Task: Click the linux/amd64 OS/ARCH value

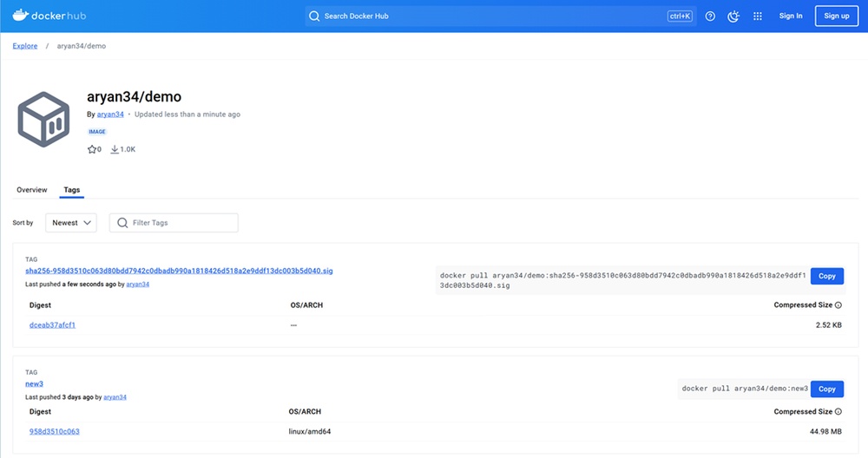Action: (x=310, y=431)
